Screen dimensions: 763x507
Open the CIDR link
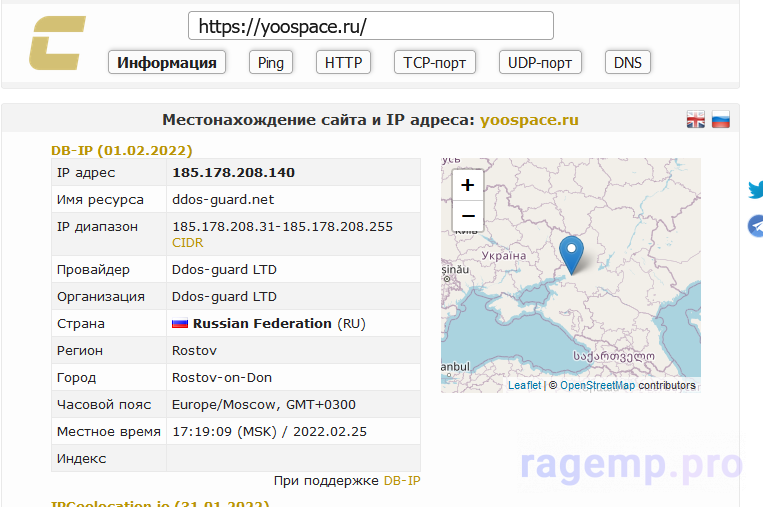coord(187,243)
